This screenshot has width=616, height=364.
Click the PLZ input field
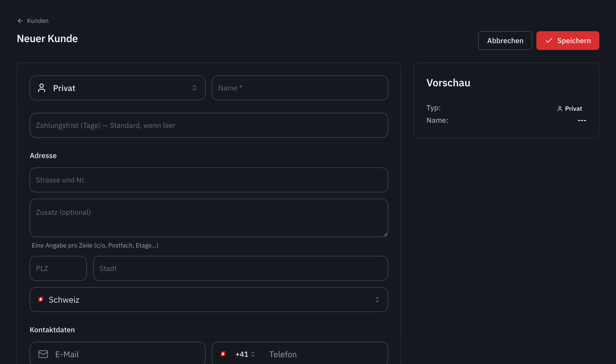58,268
